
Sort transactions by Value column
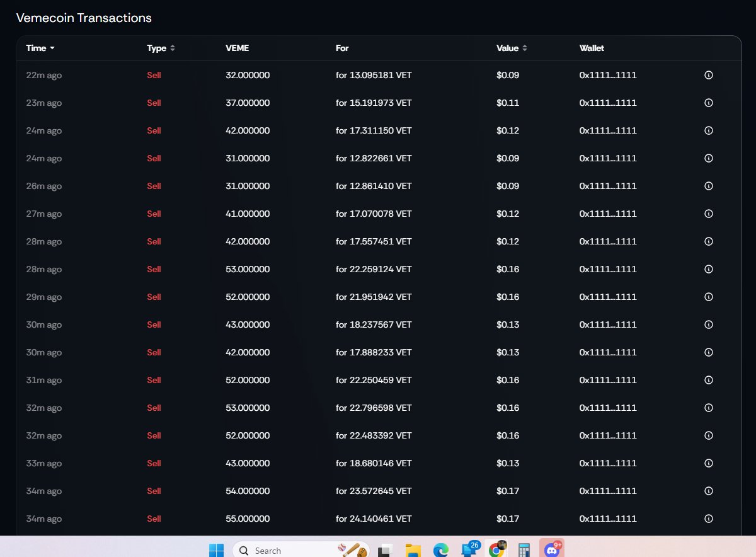point(512,49)
